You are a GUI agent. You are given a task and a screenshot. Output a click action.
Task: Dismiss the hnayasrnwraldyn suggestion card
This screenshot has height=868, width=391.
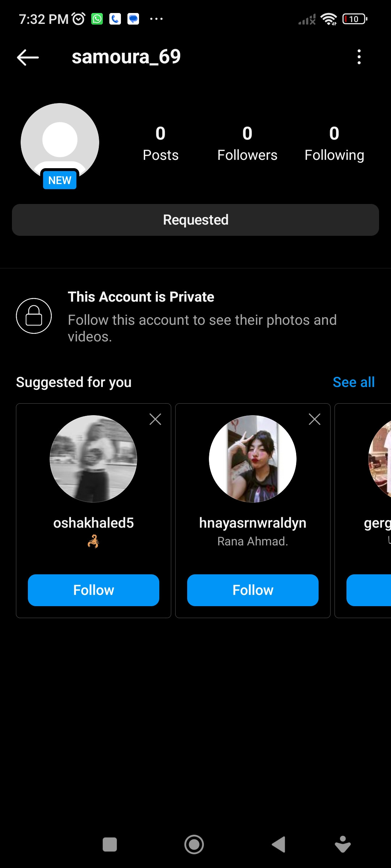tap(315, 420)
